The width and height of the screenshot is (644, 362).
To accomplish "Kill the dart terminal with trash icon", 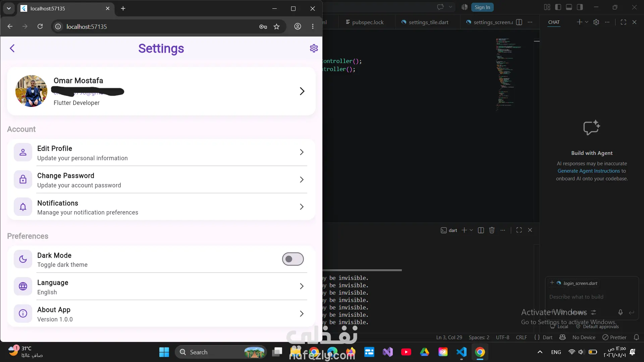I will (492, 230).
